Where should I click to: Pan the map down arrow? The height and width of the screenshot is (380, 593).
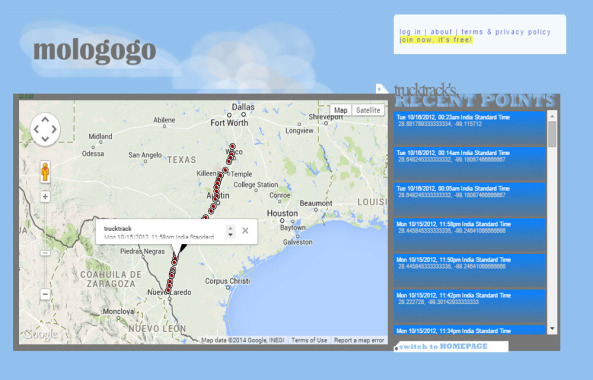click(45, 139)
